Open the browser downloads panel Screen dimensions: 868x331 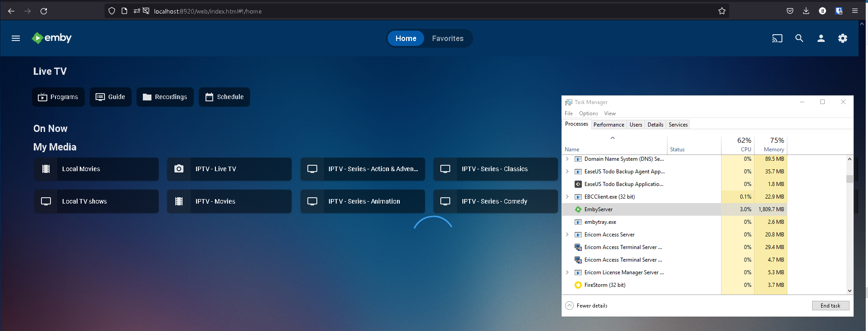806,11
